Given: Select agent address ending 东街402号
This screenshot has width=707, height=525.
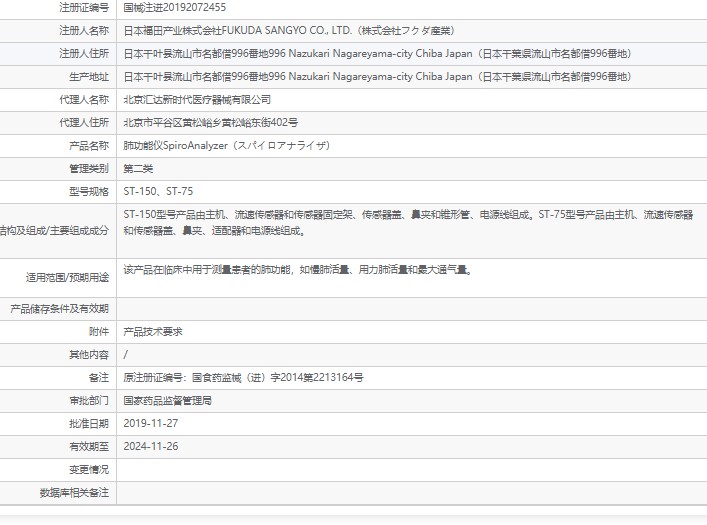Looking at the screenshot, I should [x=211, y=123].
